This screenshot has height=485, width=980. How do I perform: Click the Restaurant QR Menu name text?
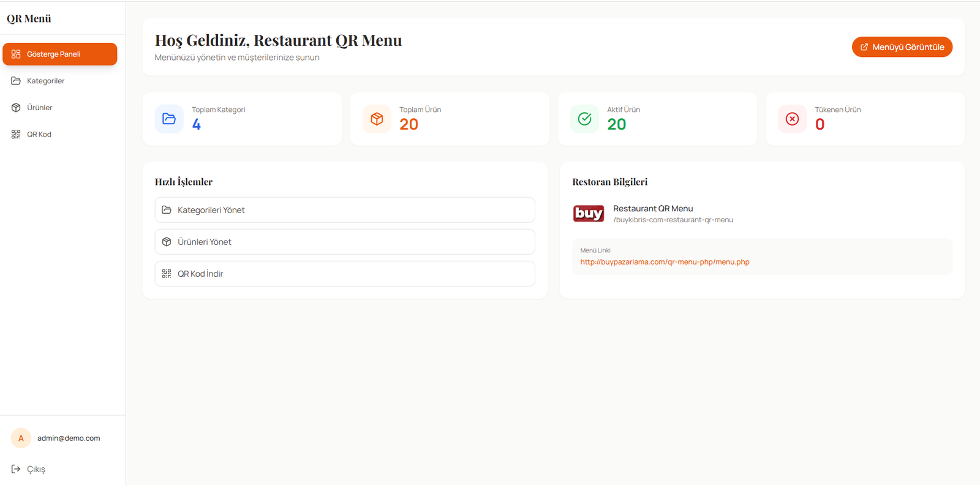point(653,209)
